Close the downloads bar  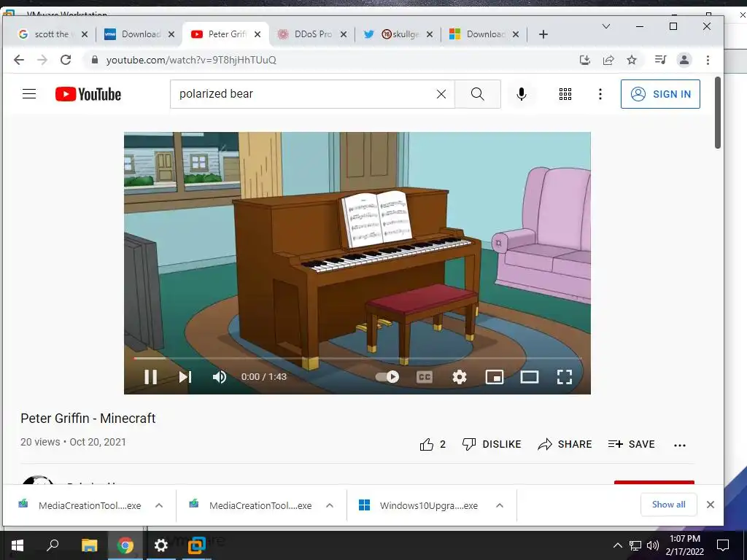[x=711, y=505]
